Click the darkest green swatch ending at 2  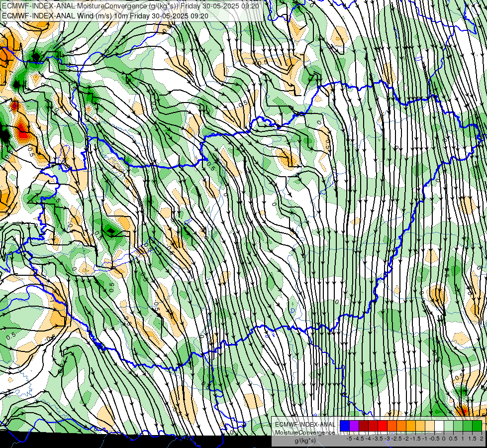477,426
